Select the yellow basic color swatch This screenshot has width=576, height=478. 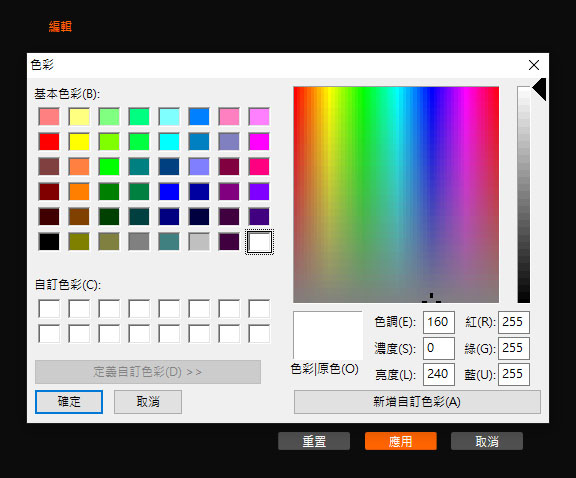(x=79, y=141)
